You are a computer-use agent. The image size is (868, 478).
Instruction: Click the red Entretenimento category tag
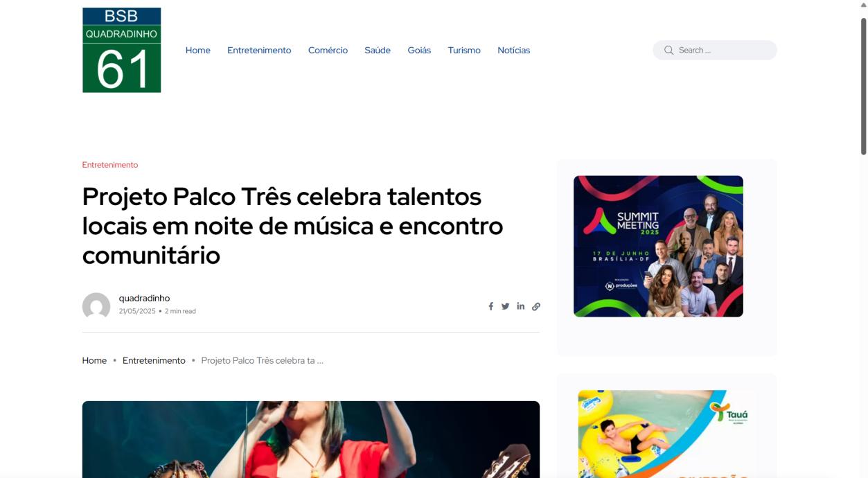(110, 165)
